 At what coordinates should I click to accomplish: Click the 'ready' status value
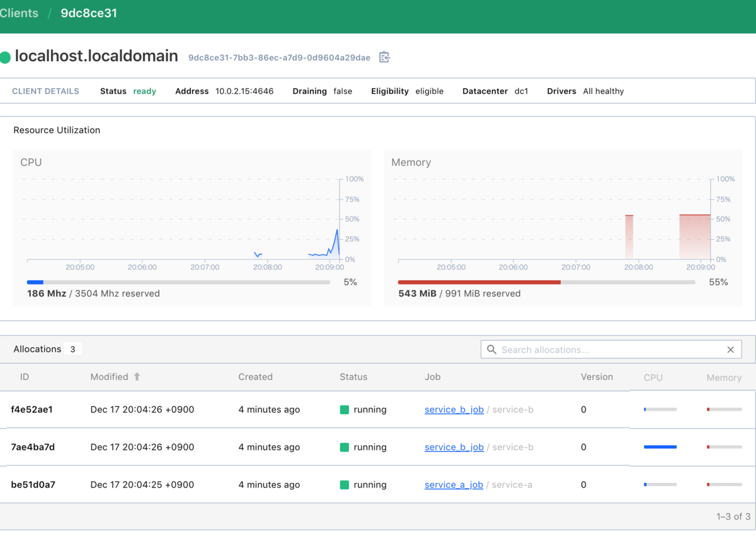pos(144,91)
